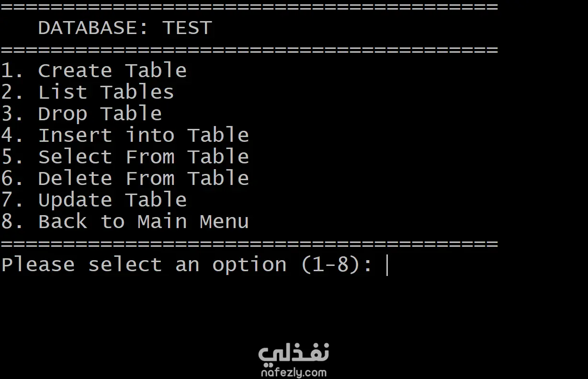The image size is (588, 379).
Task: Place the cursor at the option input prompt
Action: click(x=387, y=265)
